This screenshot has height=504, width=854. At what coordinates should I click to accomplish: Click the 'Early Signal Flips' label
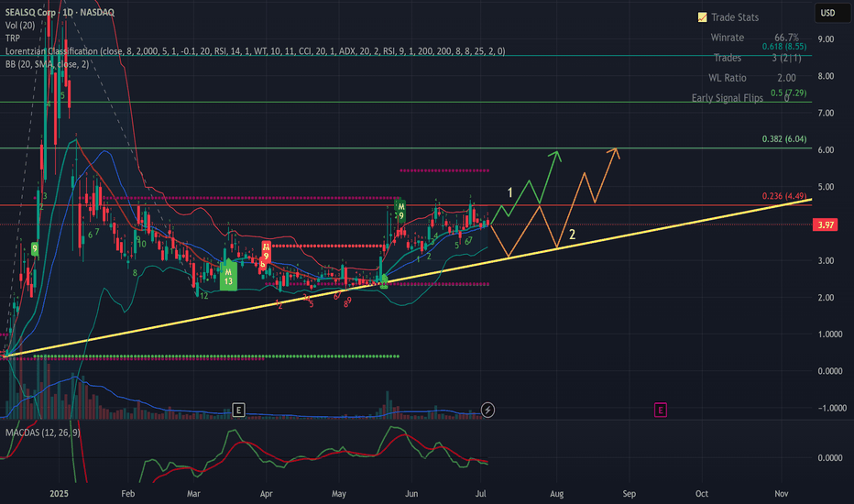coord(728,98)
